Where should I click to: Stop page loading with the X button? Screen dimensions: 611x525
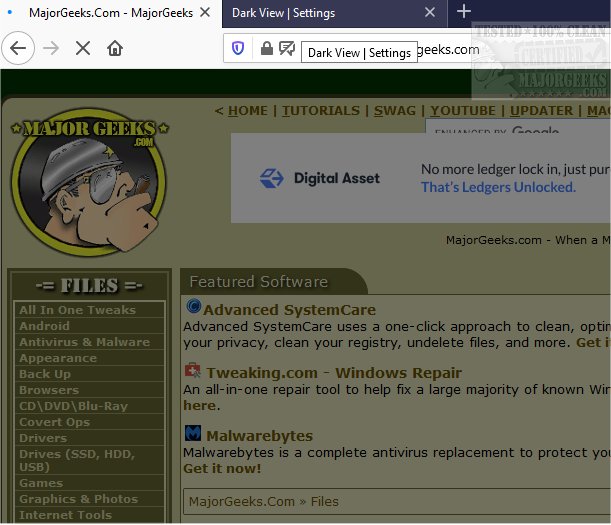[x=83, y=48]
